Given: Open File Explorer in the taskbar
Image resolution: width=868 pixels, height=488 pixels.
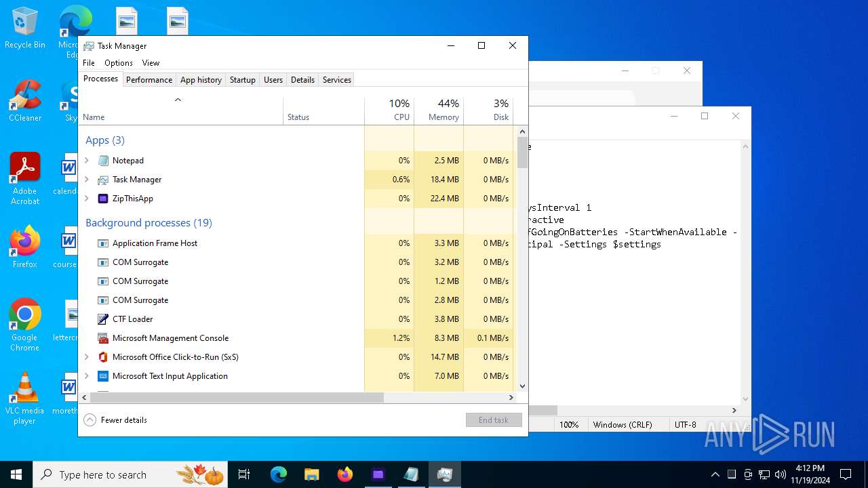Looking at the screenshot, I should [x=312, y=474].
